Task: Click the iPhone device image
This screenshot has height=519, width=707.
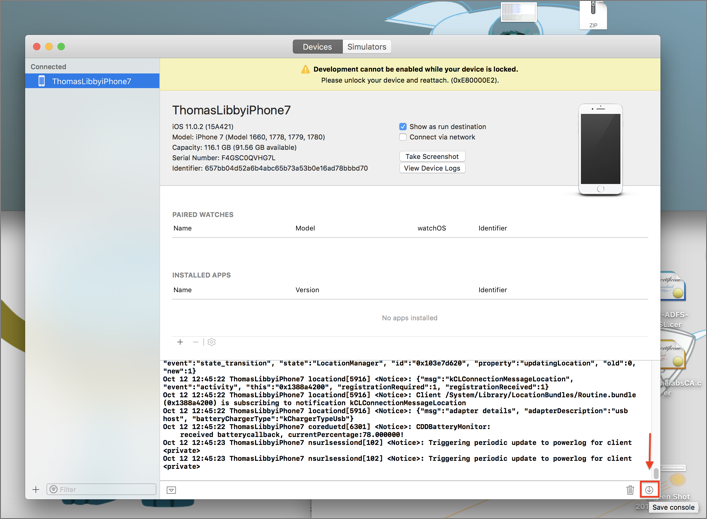Action: coord(600,149)
